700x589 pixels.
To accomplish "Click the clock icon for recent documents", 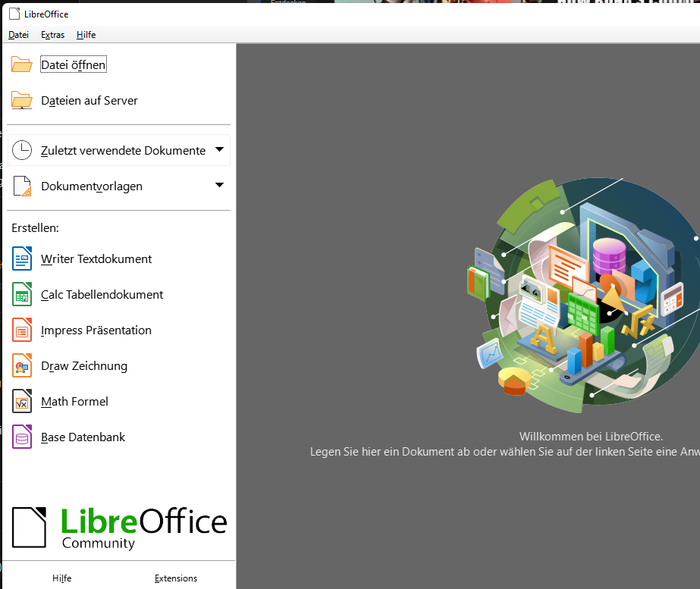I will pyautogui.click(x=22, y=149).
